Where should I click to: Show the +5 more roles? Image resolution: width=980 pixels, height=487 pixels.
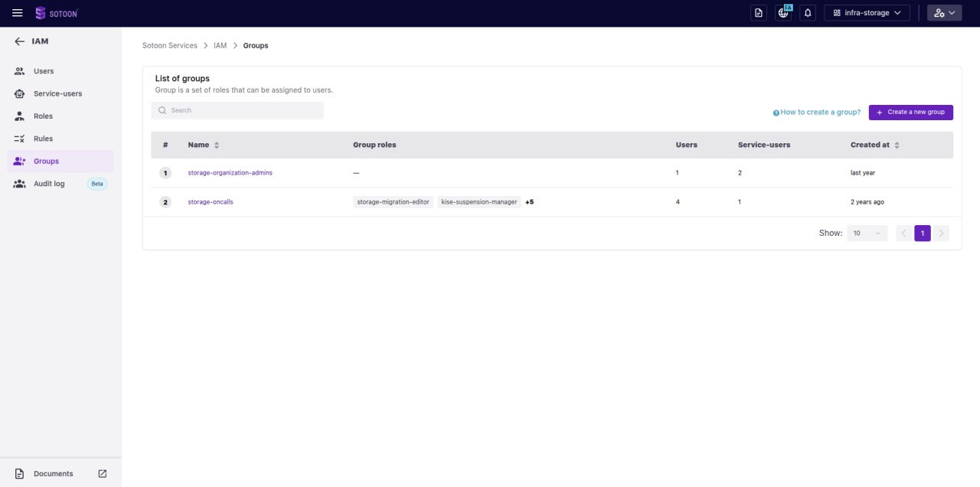[529, 202]
